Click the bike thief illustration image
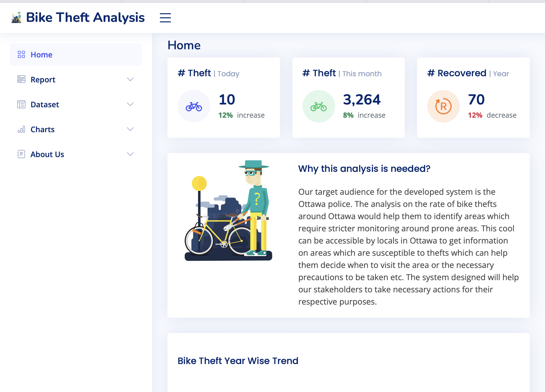545x392 pixels. (228, 210)
